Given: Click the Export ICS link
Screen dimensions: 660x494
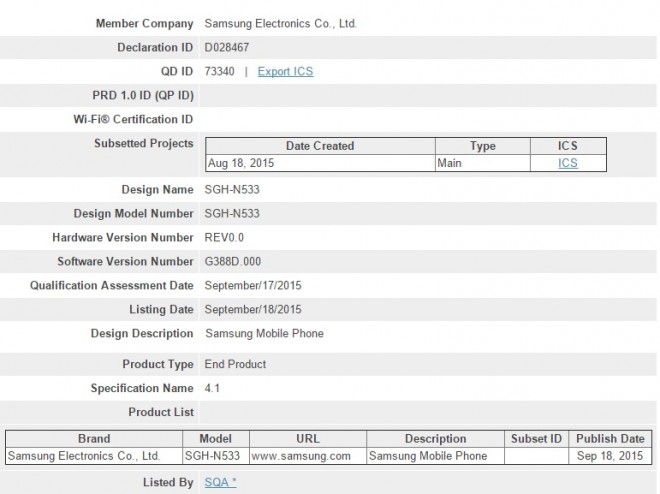Looking at the screenshot, I should point(285,71).
